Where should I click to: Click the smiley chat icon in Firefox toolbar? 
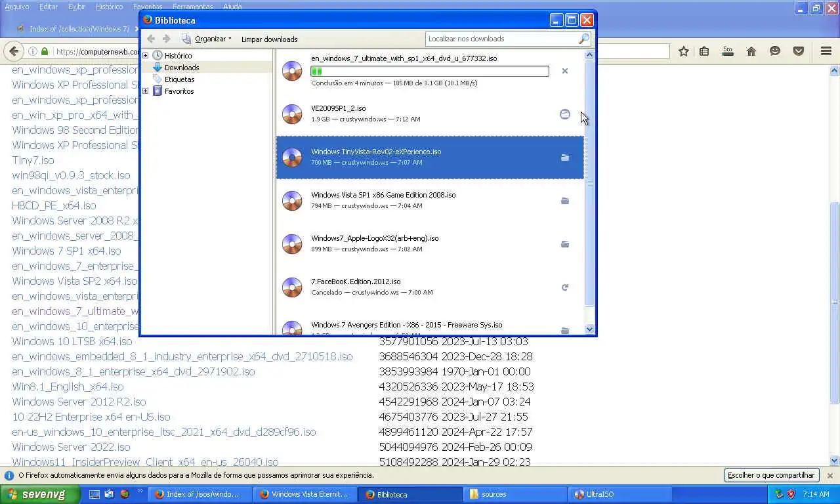775,51
